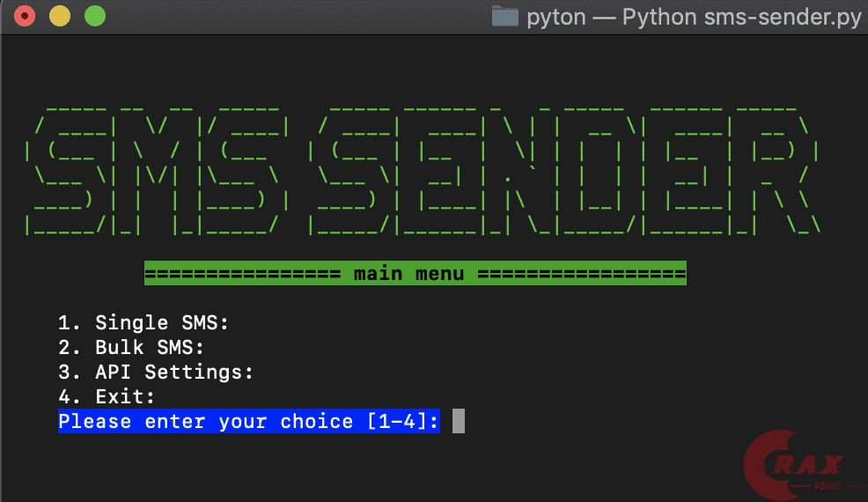This screenshot has height=502, width=868.
Task: Click the green full-screen window button
Action: pos(94,16)
